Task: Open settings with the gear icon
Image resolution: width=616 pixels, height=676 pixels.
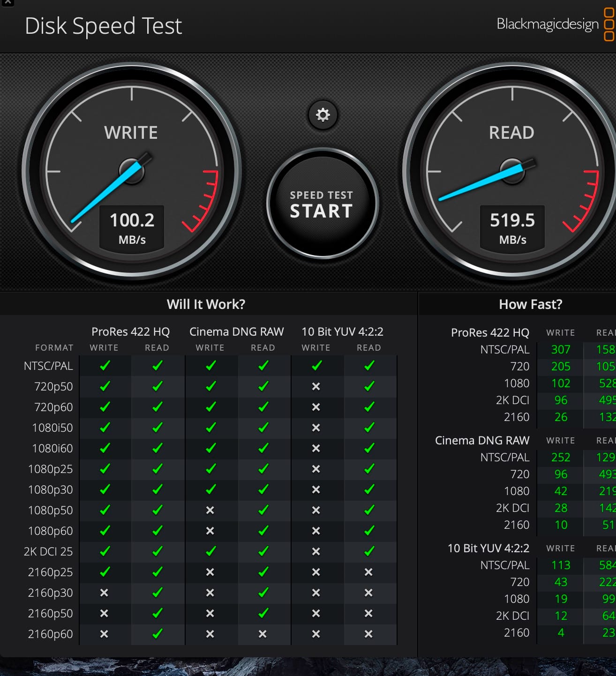Action: coord(323,115)
